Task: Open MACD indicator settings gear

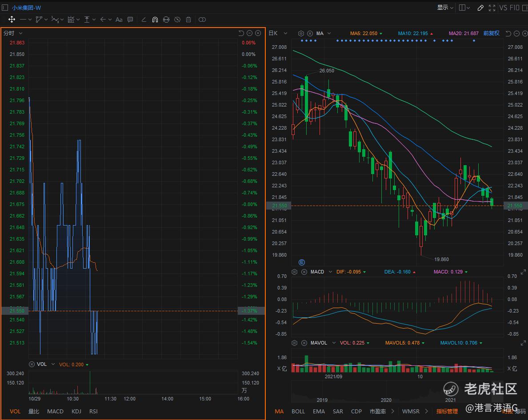Action: tap(294, 272)
